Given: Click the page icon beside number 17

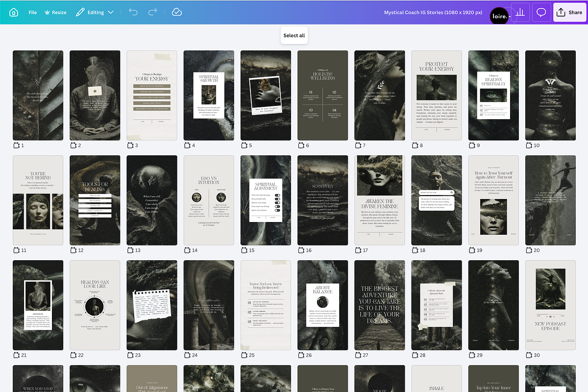Looking at the screenshot, I should 358,250.
